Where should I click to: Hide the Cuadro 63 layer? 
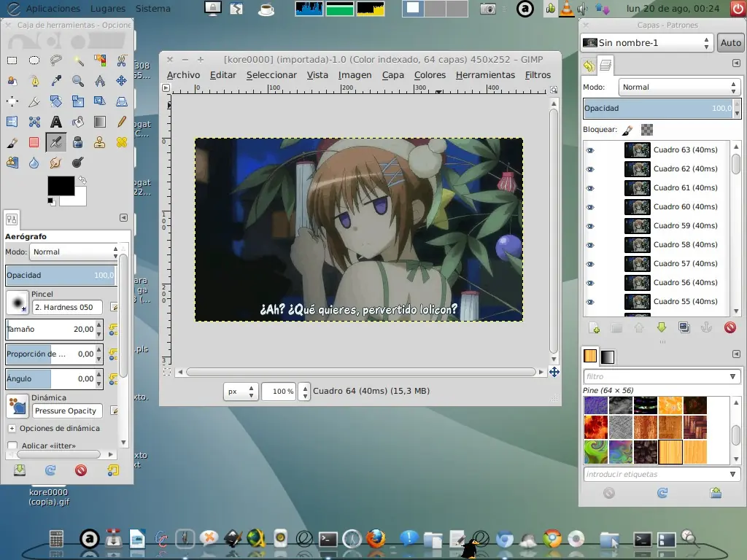pyautogui.click(x=590, y=150)
